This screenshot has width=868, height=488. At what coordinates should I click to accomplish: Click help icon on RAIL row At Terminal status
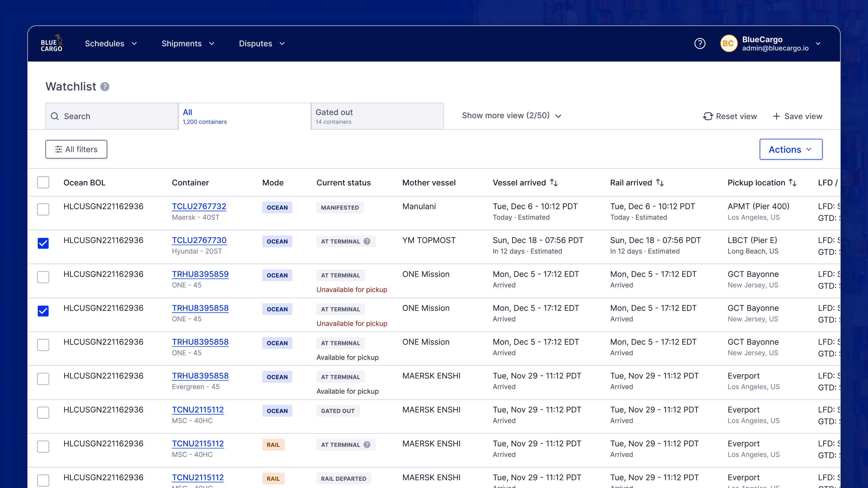(367, 445)
